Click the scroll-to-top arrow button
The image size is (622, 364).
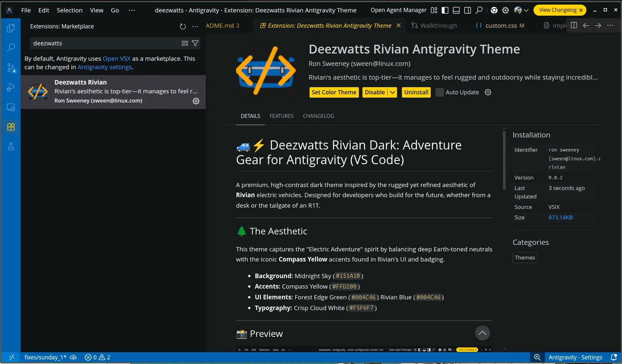point(482,333)
